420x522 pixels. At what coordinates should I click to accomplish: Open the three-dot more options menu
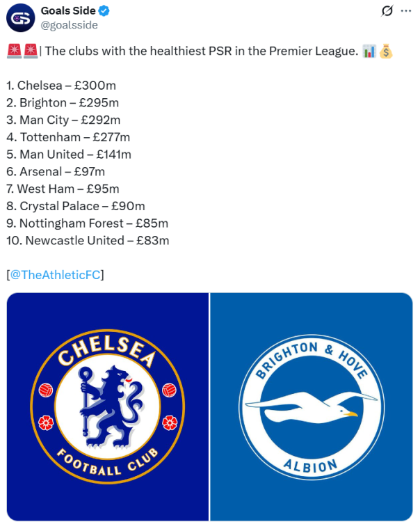(406, 11)
